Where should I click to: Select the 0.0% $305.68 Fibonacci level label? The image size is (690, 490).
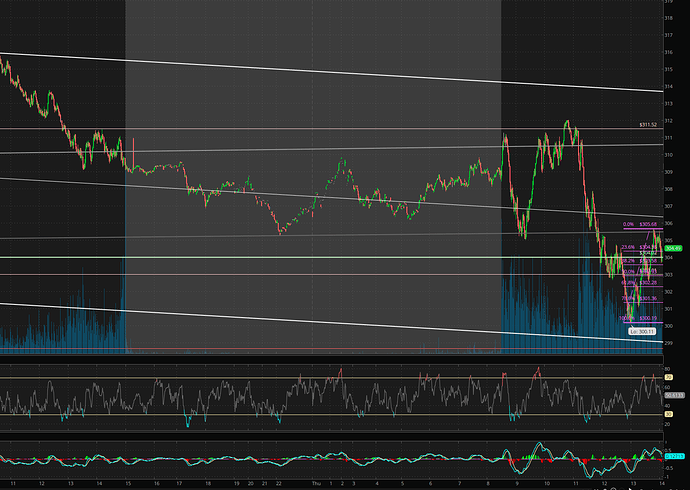click(x=640, y=224)
